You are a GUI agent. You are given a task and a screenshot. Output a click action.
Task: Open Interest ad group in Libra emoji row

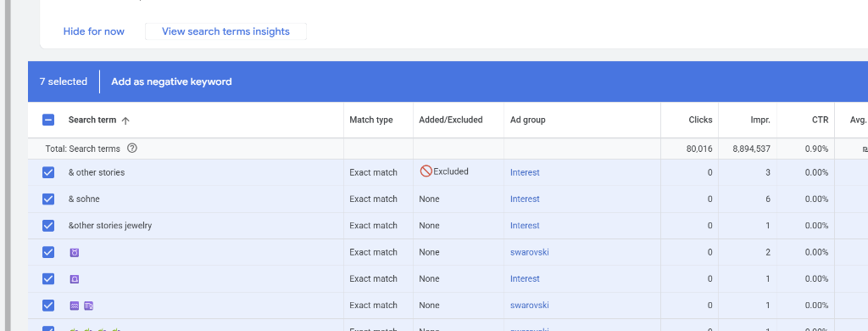(x=525, y=279)
